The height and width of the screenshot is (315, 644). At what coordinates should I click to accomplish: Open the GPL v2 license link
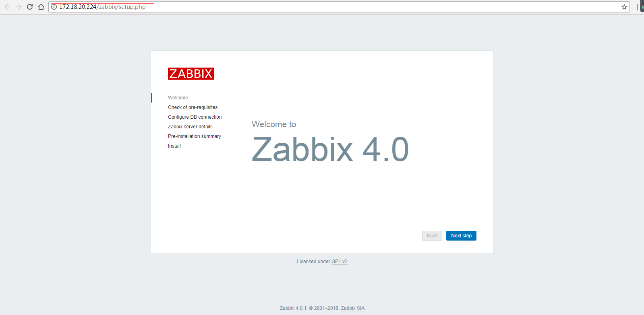pos(340,261)
